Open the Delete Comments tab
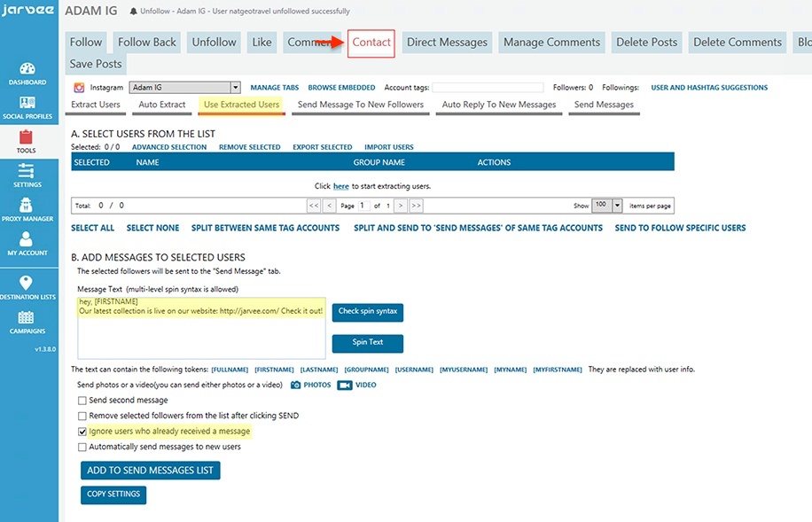 tap(738, 43)
